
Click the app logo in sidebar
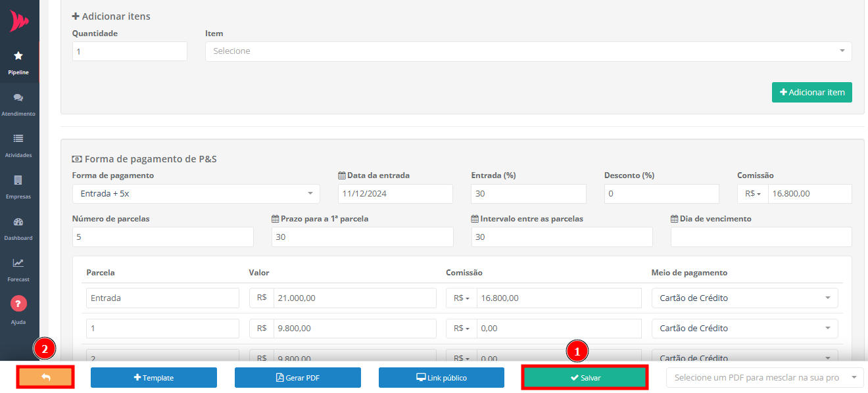19,21
